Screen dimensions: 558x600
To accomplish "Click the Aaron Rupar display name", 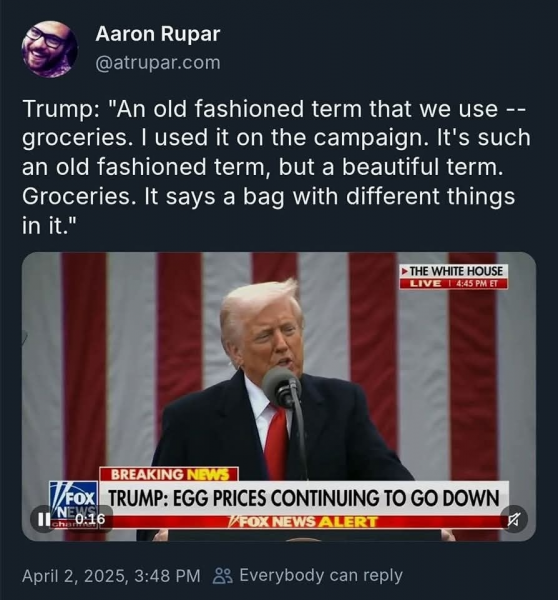I will click(158, 34).
